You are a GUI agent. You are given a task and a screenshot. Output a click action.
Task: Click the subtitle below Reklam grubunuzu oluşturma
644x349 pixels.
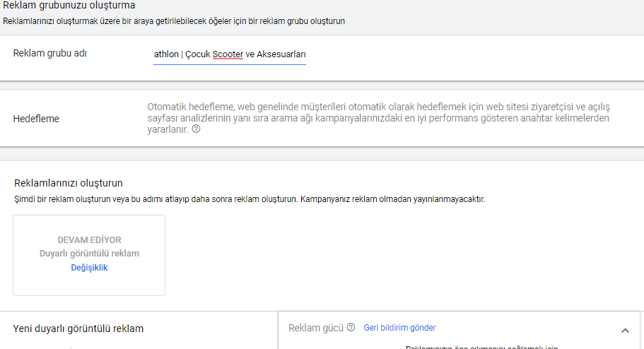[174, 21]
